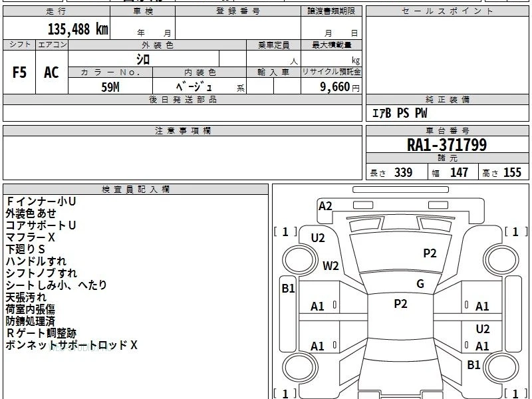Screen dimensions: 532x399
Task: Select the F5 shift value
Action: 19,72
